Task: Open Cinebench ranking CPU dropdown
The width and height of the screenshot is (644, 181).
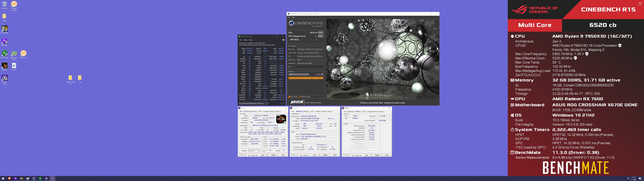Action: click(299, 74)
